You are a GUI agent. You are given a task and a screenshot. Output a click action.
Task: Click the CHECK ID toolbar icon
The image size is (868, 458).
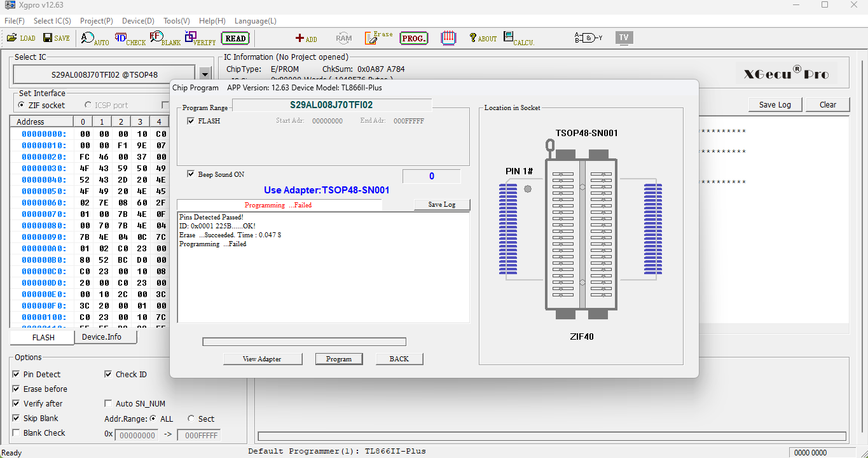[130, 38]
